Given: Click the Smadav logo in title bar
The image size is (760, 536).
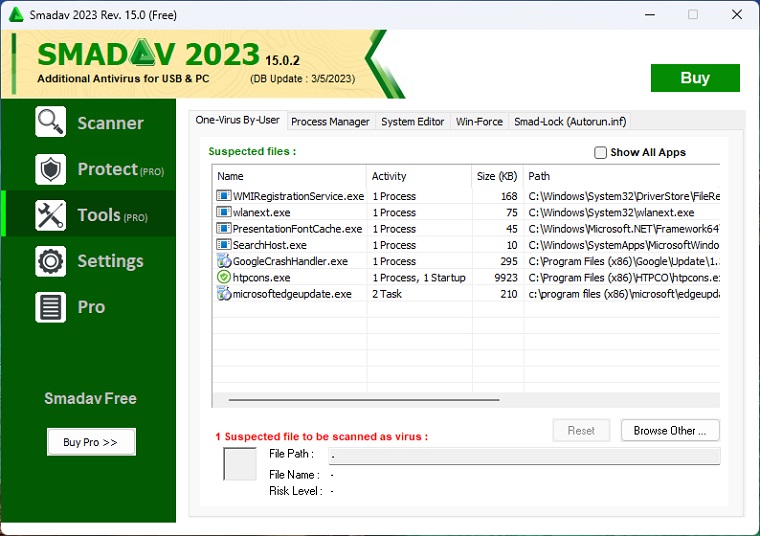Looking at the screenshot, I should coord(15,14).
